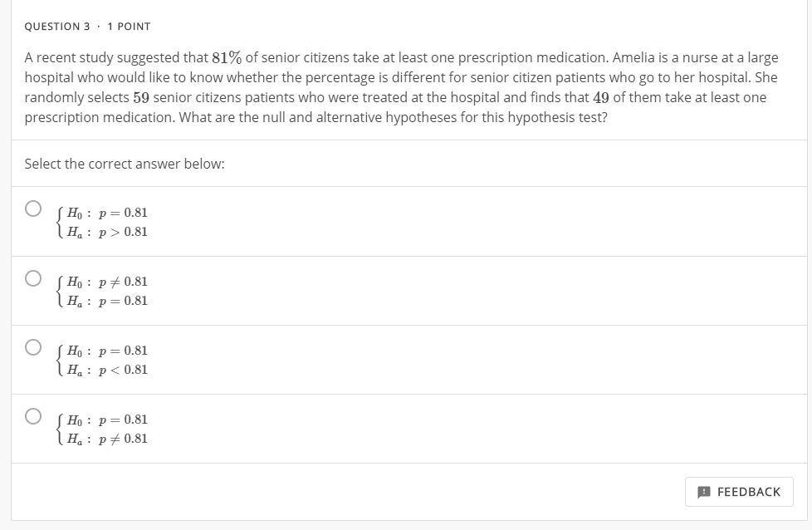The image size is (812, 530).
Task: Click the number '49' in question text
Action: pyautogui.click(x=601, y=98)
